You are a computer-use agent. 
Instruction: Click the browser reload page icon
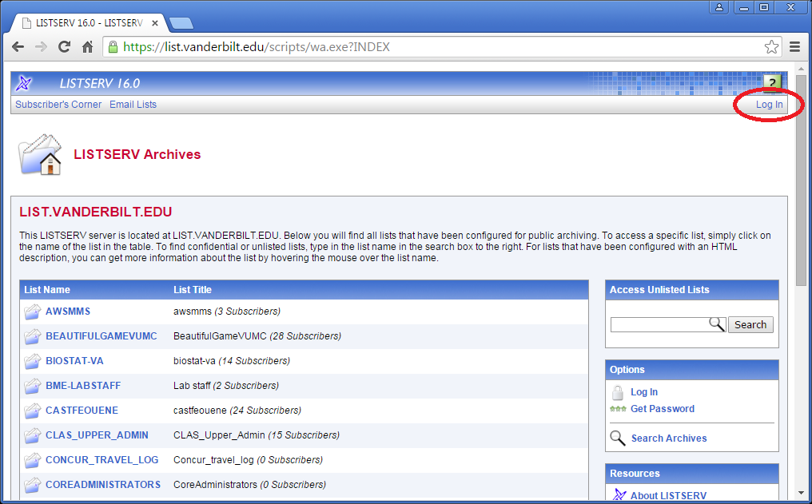click(65, 47)
